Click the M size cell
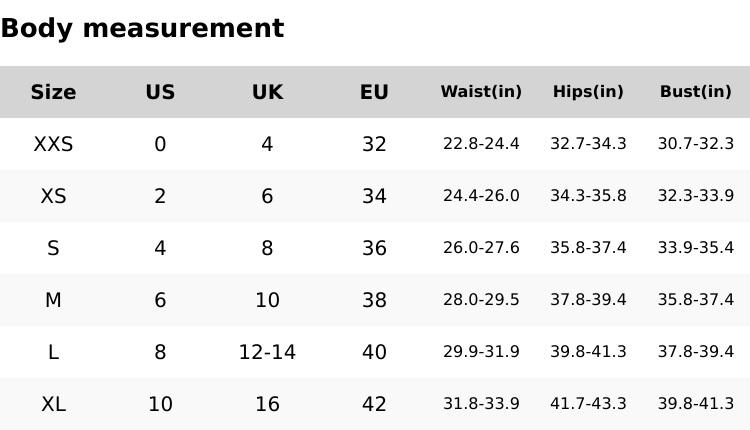 [53, 300]
